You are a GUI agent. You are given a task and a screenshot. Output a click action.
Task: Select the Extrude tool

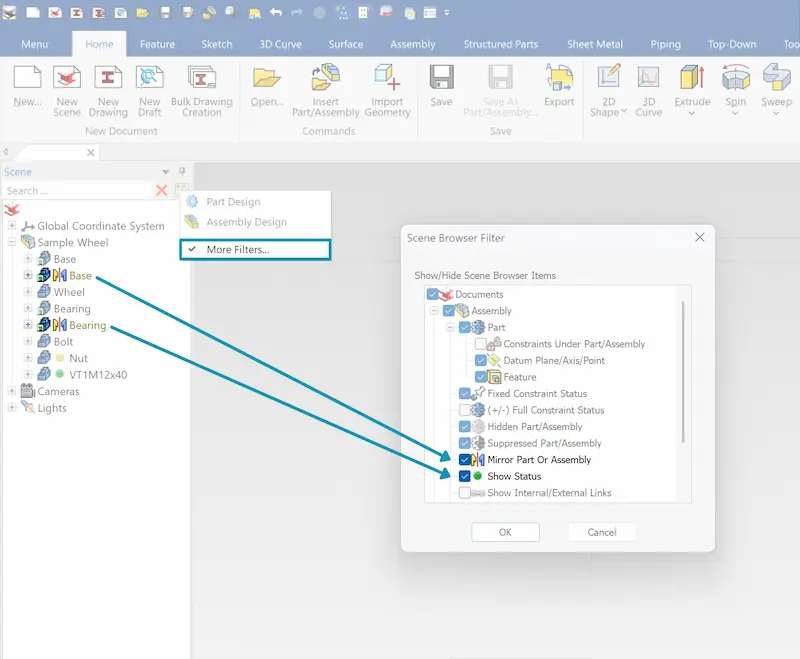coord(692,78)
